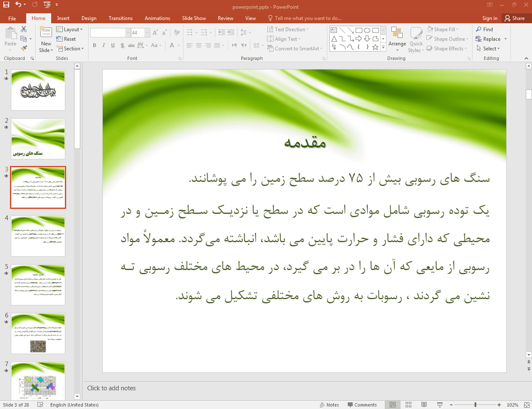
Task: Open the font size dropdown arrow
Action: point(147,32)
